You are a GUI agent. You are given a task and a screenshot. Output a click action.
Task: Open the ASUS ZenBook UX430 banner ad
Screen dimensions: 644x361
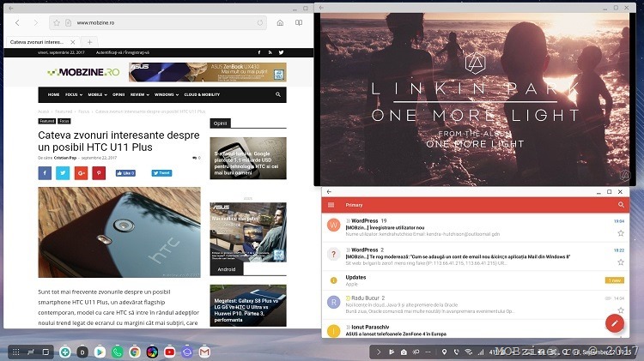208,72
